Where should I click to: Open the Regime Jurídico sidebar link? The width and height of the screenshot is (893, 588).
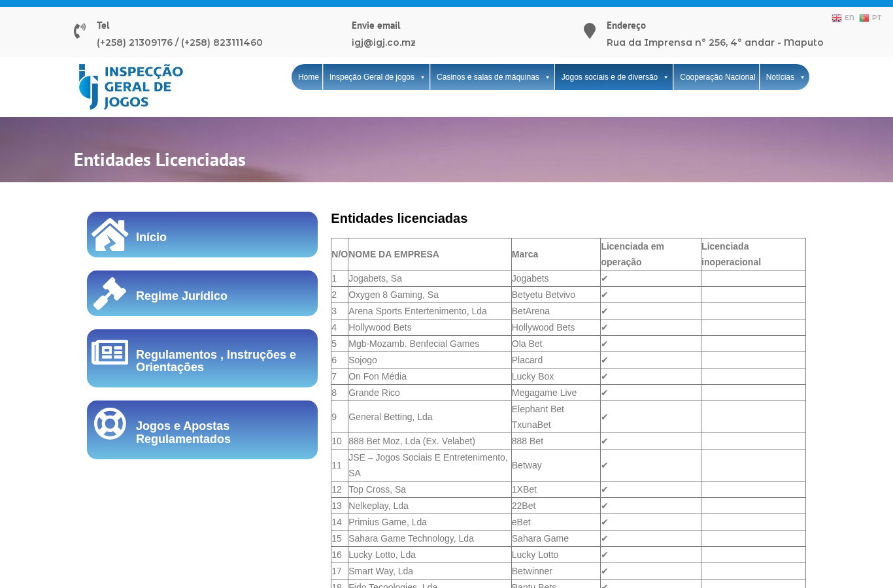click(202, 293)
